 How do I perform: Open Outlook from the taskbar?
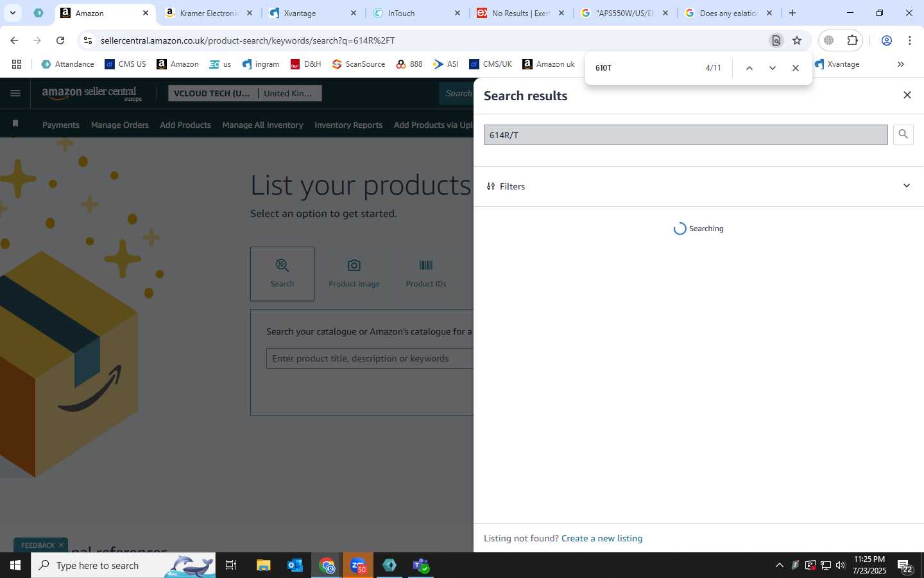(x=295, y=565)
